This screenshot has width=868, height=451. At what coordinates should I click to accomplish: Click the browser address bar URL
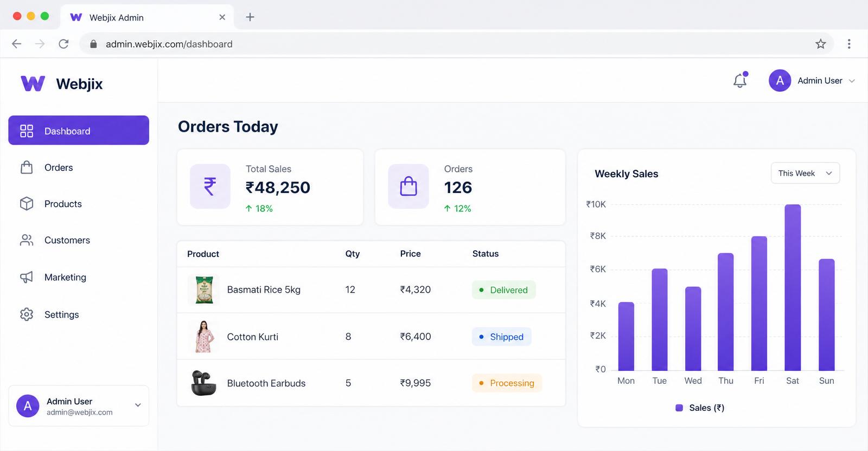coord(169,44)
